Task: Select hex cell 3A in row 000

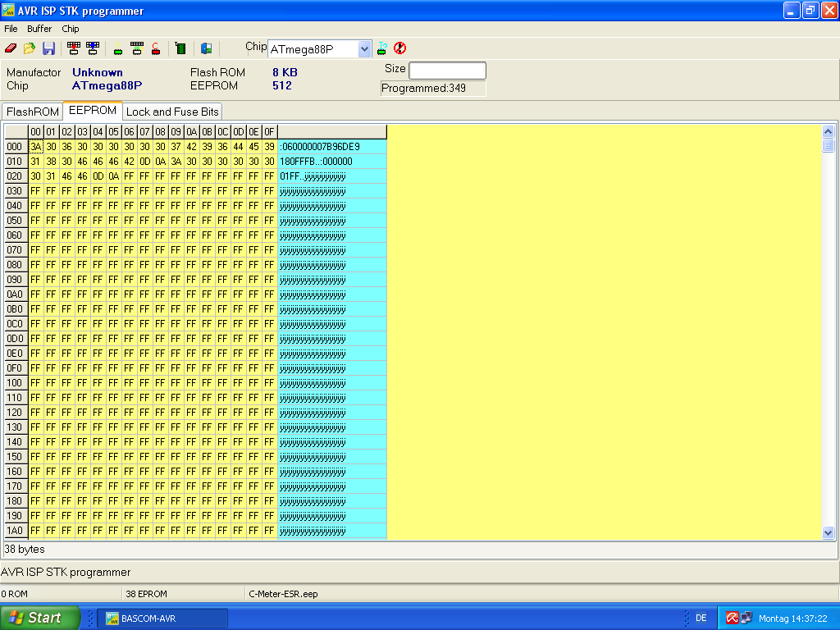Action: click(x=35, y=147)
